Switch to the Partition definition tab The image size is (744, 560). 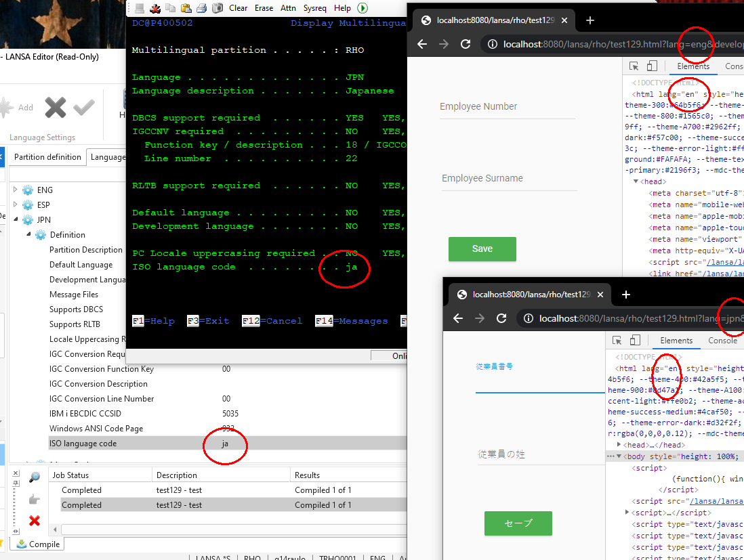[48, 157]
